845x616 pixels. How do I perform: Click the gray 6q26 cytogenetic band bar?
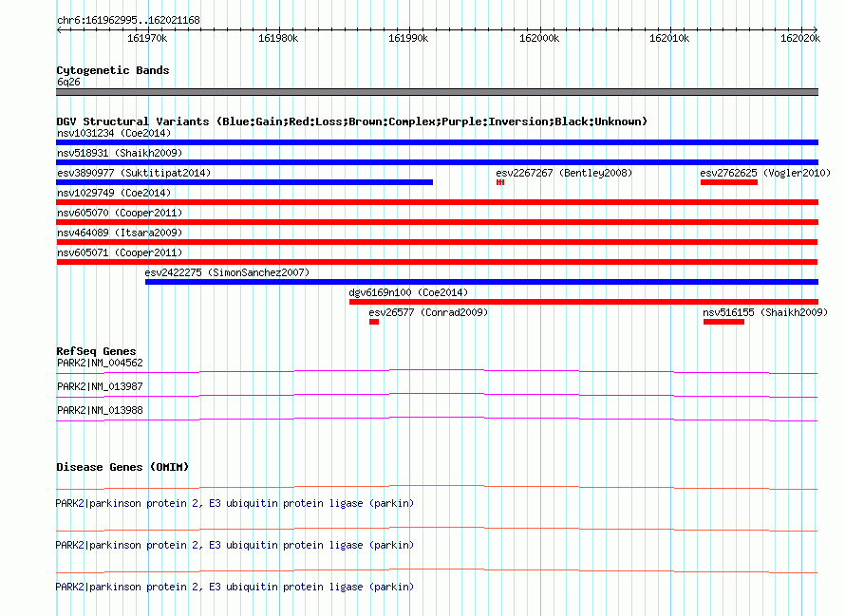[x=437, y=92]
